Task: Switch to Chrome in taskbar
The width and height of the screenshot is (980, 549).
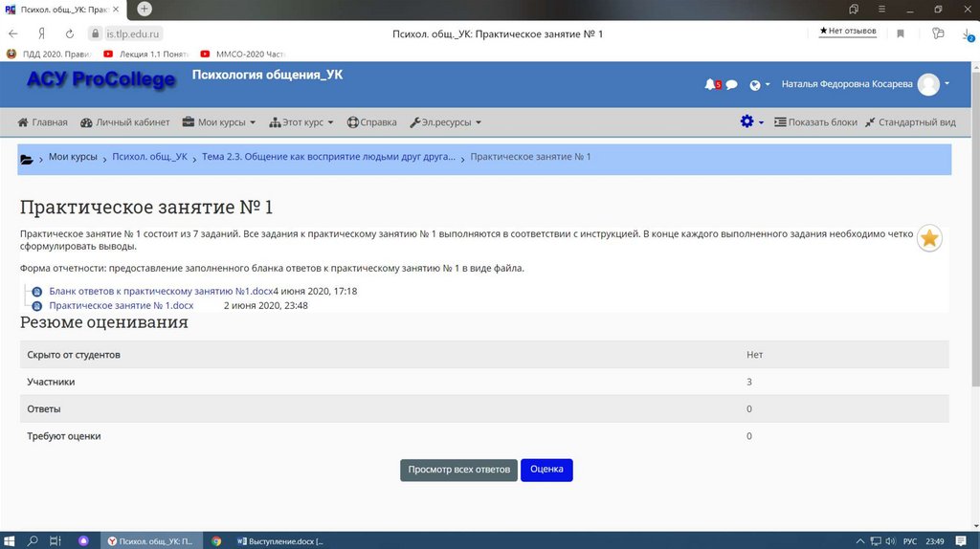Action: [216, 541]
